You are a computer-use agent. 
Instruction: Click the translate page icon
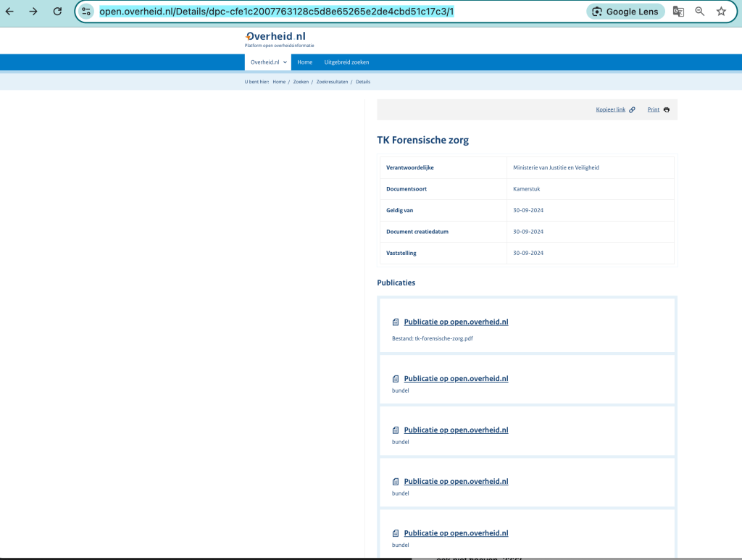[678, 12]
